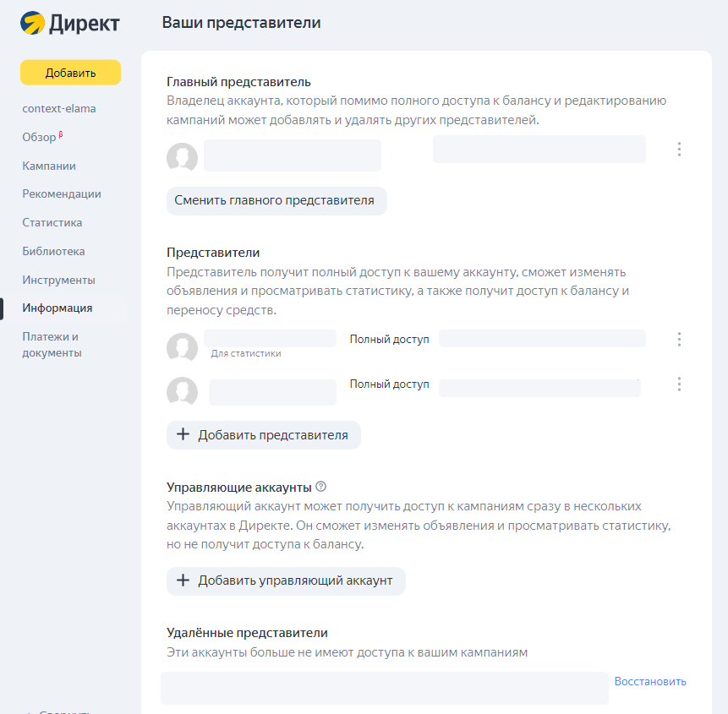Click avatar of 'Для статистики' representative

[x=182, y=348]
